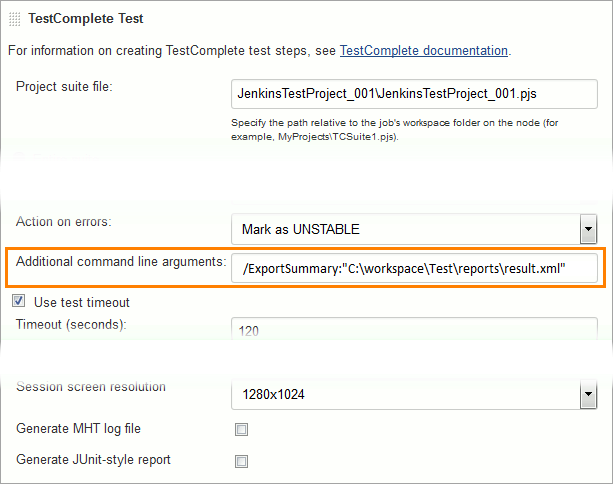Click the Action on errors dropdown arrow
The width and height of the screenshot is (613, 484).
coord(588,229)
